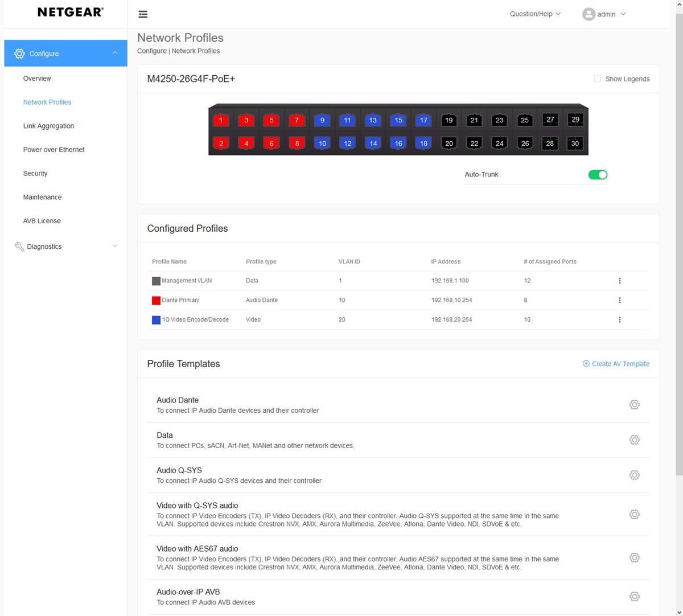683x616 pixels.
Task: Click the IP address 192.168.10.254
Action: point(452,300)
